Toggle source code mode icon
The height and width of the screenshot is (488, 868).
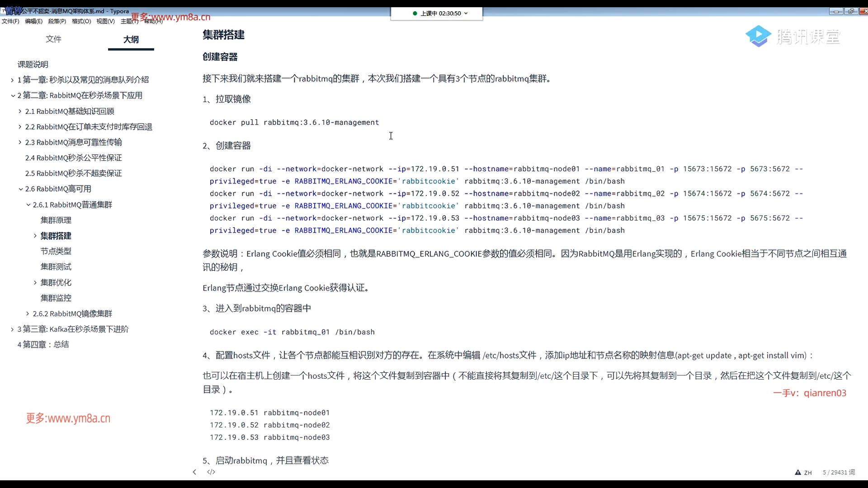pos(211,472)
